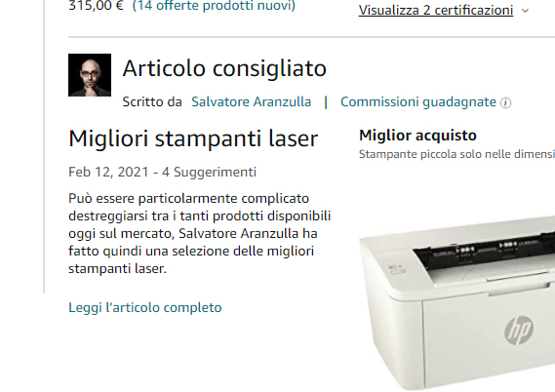Click the 315,00 € price text

pyautogui.click(x=96, y=5)
